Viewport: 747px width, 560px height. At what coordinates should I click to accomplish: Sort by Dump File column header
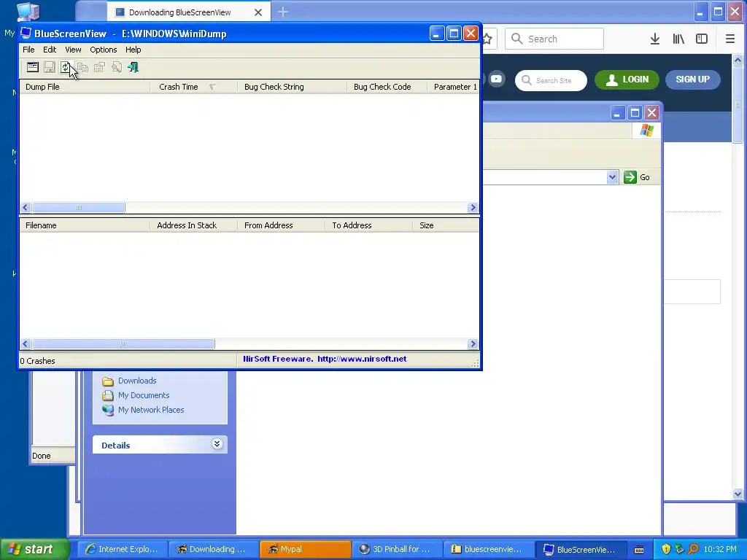click(85, 87)
